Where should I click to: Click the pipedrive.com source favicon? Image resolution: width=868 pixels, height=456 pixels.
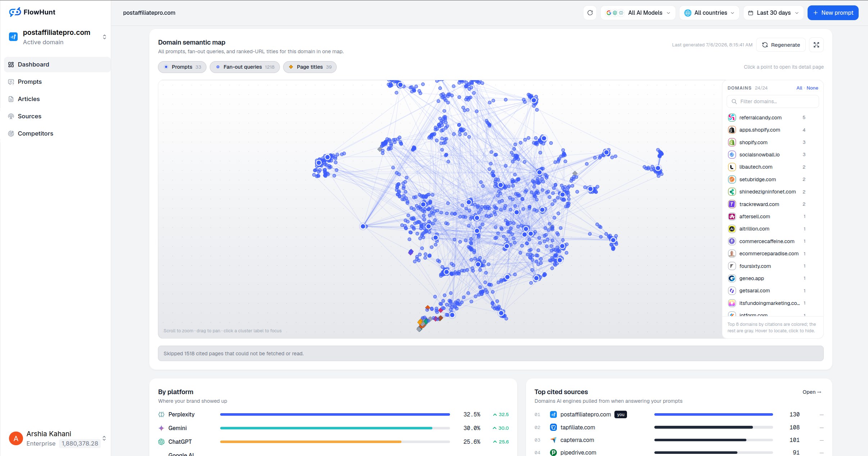point(554,452)
